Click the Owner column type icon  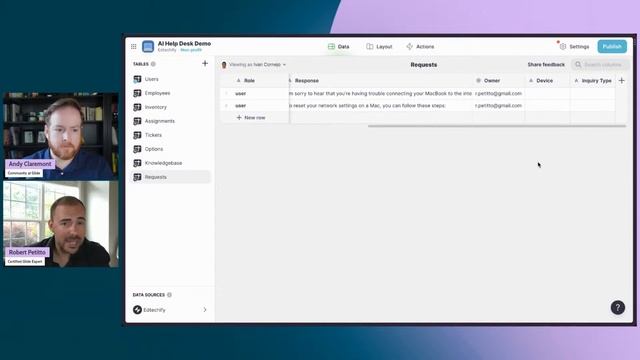coord(478,80)
